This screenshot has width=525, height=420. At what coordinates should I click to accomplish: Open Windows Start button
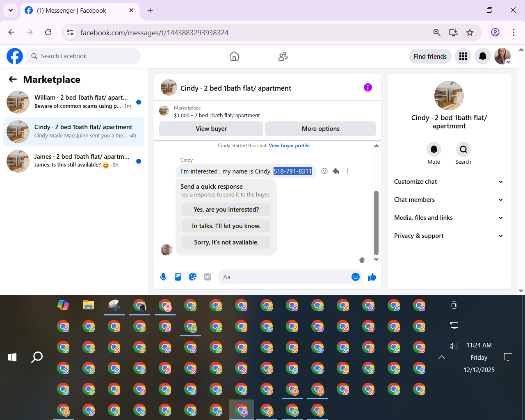[x=12, y=357]
